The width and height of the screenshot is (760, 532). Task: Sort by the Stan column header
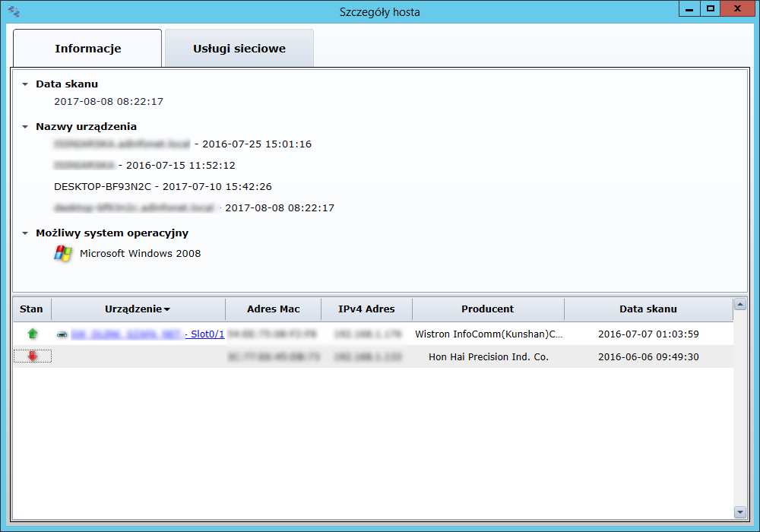pyautogui.click(x=31, y=309)
